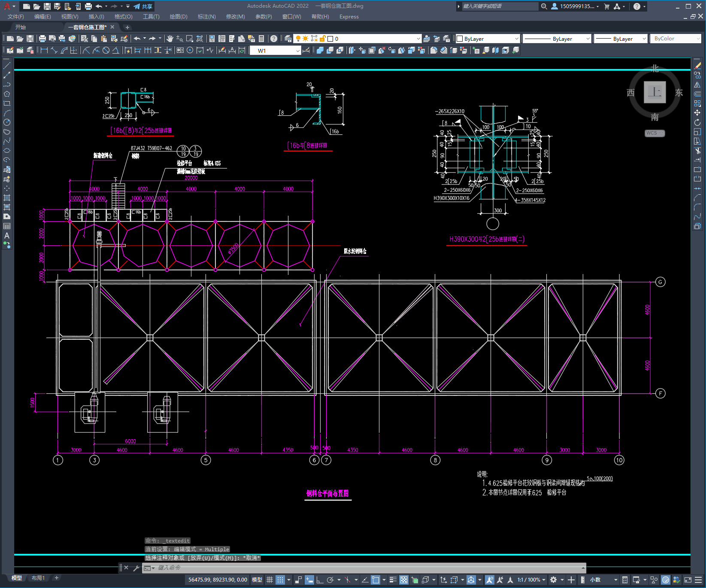Toggle Lineweight display in status bar
This screenshot has width=706, height=588.
(x=393, y=580)
